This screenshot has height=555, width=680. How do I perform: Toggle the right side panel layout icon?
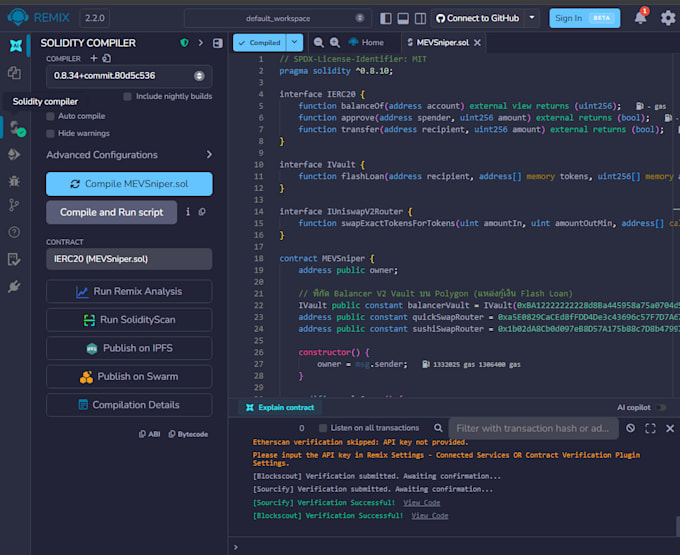[x=420, y=18]
